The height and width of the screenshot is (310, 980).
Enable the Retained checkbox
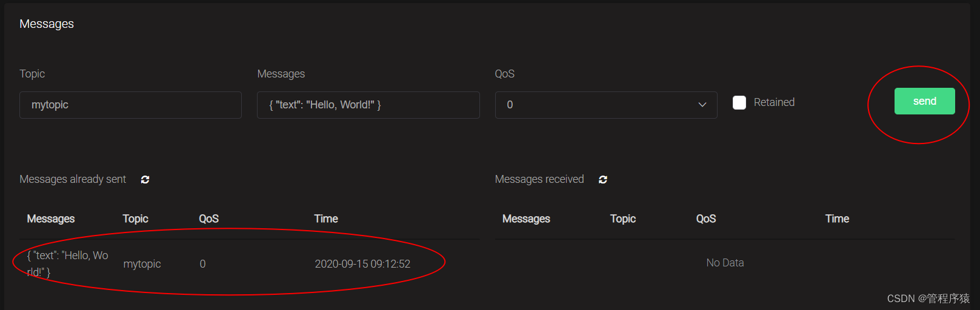pos(739,103)
